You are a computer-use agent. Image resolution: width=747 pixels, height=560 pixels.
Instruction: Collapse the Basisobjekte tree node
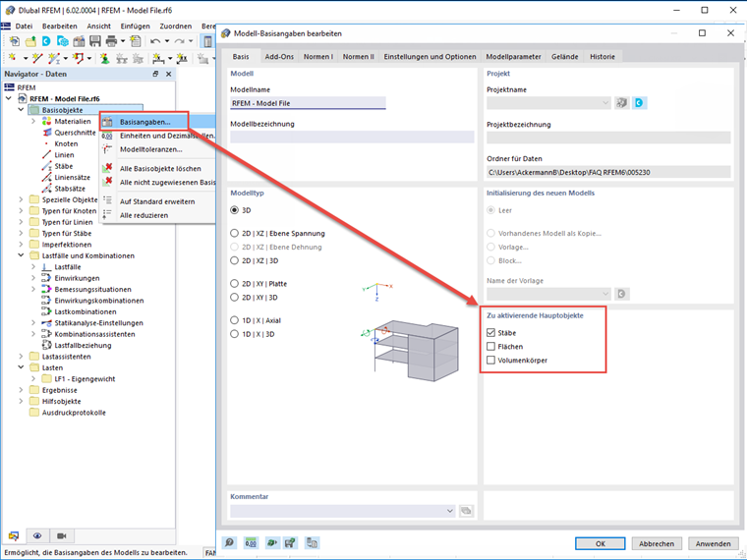21,110
